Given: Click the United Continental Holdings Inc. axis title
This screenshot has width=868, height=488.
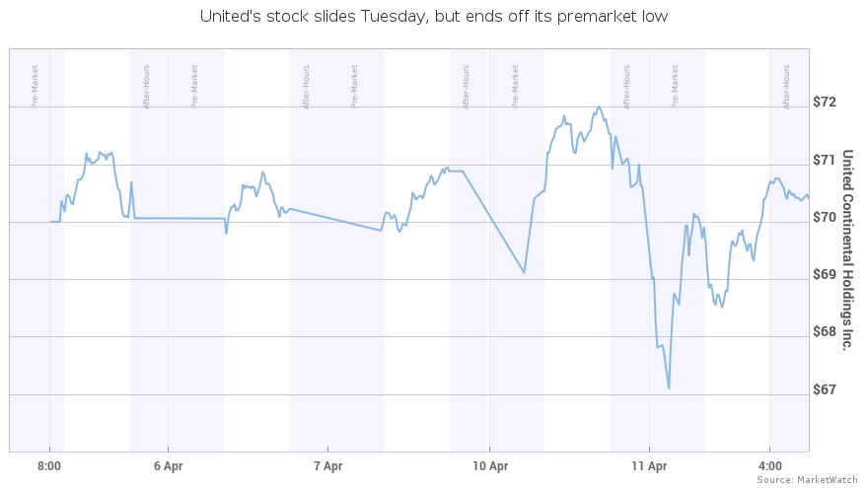Looking at the screenshot, I should tap(847, 249).
